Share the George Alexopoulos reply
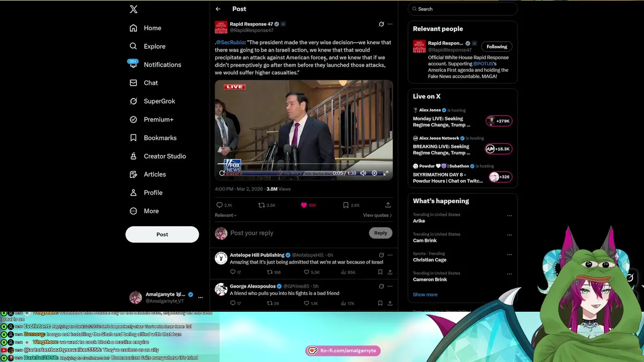This screenshot has width=644, height=362. pyautogui.click(x=390, y=303)
